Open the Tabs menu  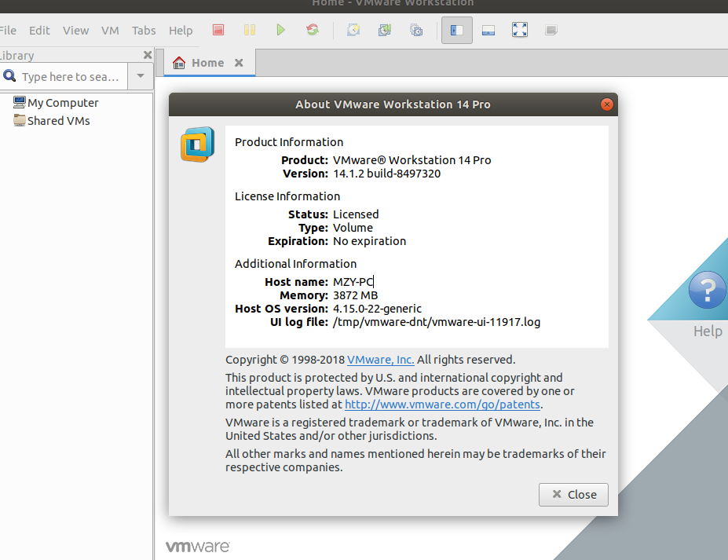pos(144,31)
